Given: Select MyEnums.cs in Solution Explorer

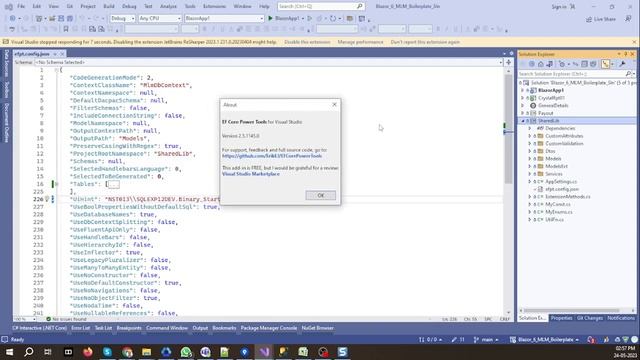Looking at the screenshot, I should pyautogui.click(x=559, y=212).
